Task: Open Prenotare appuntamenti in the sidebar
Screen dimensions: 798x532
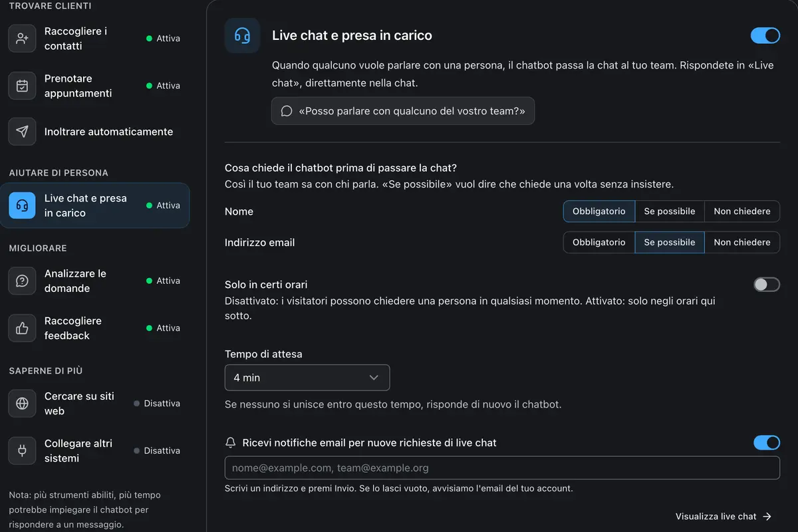Action: tap(94, 86)
